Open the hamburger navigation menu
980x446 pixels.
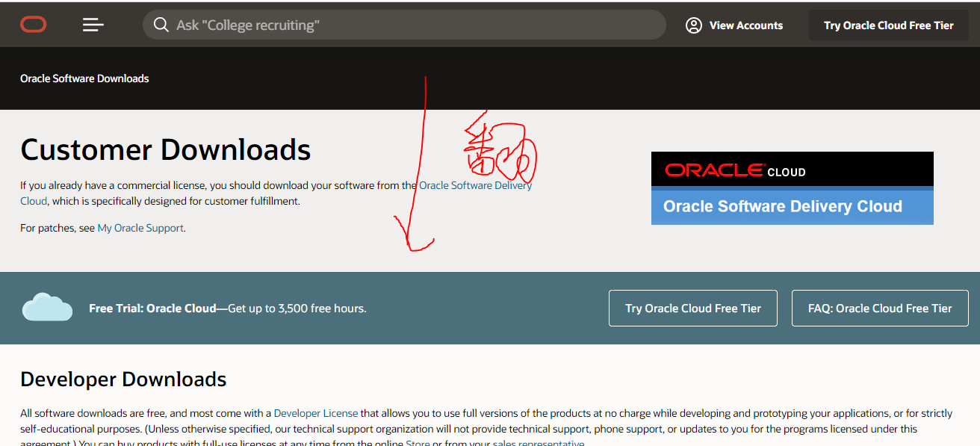point(93,24)
